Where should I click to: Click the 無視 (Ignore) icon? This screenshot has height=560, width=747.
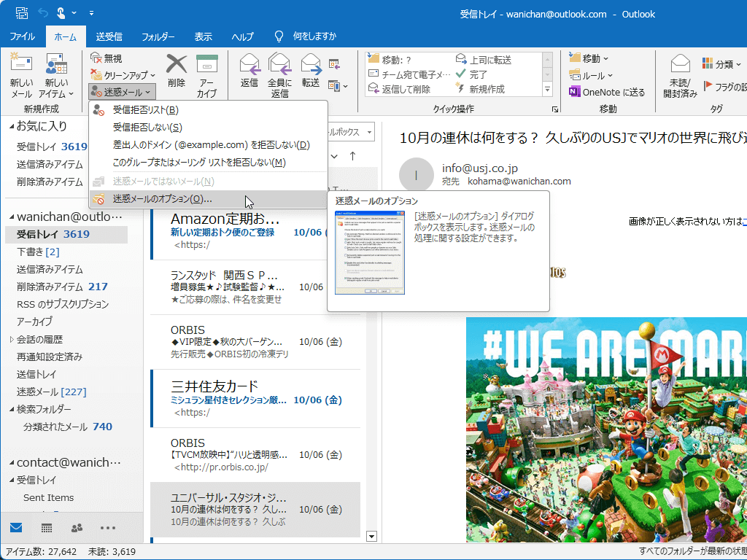(x=96, y=58)
